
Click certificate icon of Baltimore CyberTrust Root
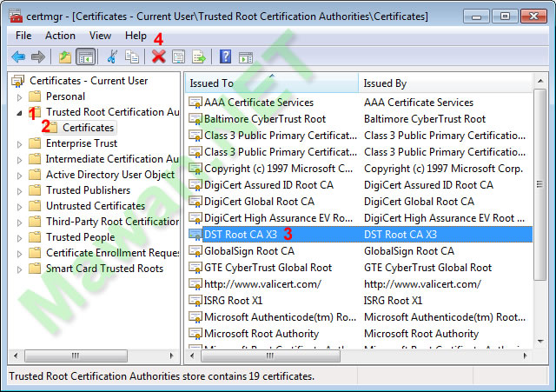tap(195, 119)
